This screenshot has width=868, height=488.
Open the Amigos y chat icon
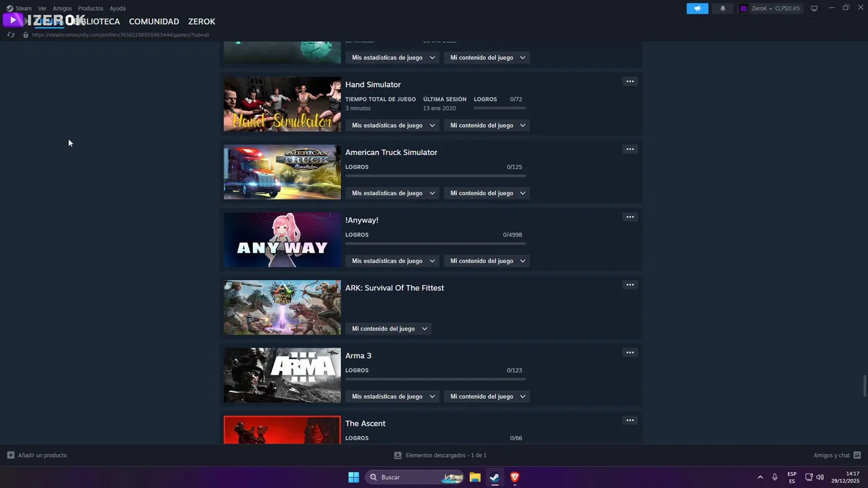tap(857, 455)
